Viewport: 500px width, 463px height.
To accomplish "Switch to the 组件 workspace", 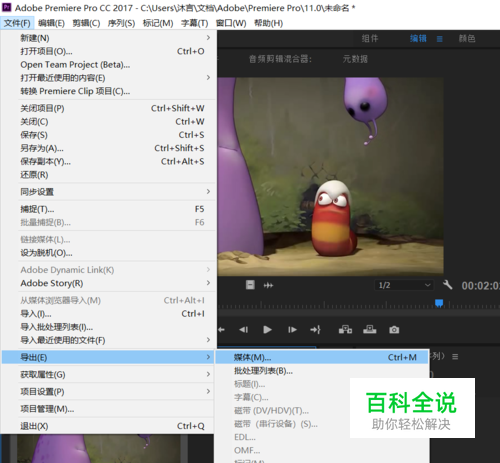I will [370, 39].
